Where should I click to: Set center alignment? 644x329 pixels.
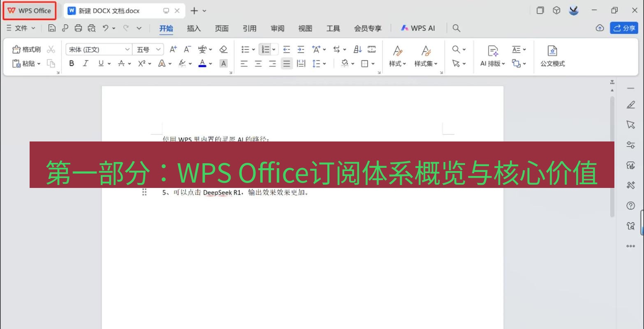(258, 63)
